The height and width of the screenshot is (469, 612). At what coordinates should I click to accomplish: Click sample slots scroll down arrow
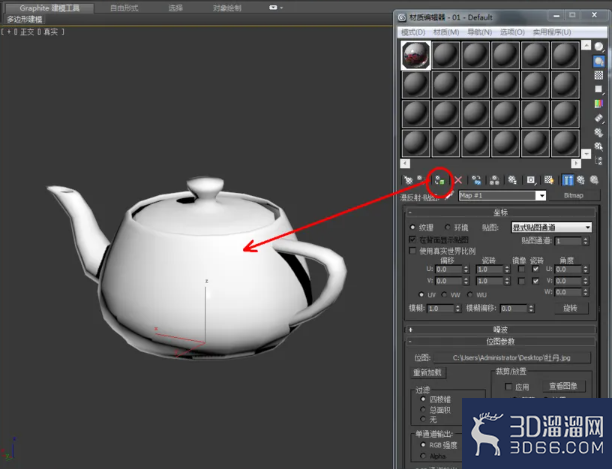pyautogui.click(x=586, y=154)
